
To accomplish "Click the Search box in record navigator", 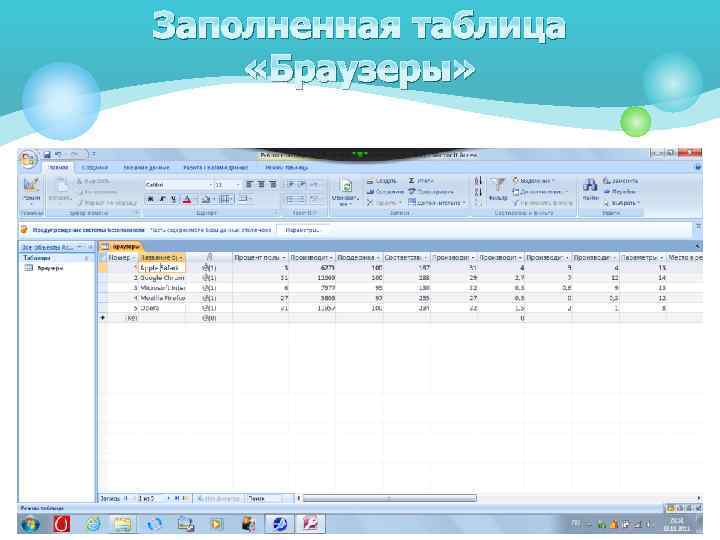I will [269, 498].
